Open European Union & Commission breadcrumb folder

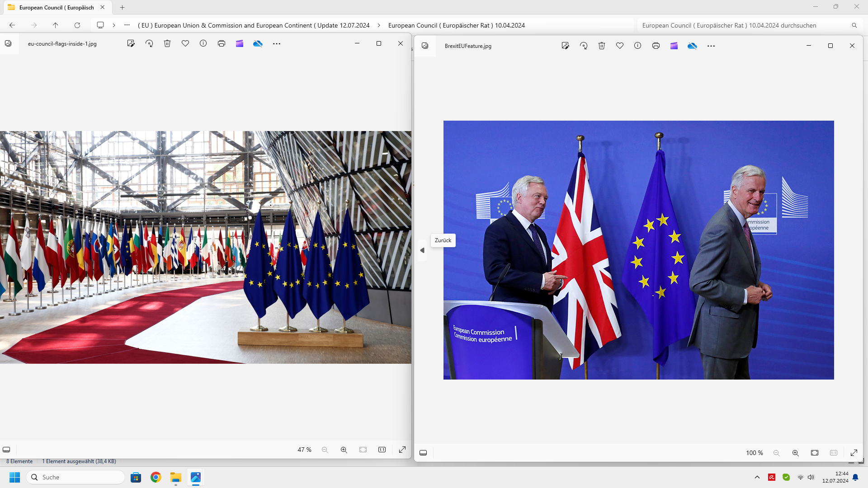click(x=254, y=25)
